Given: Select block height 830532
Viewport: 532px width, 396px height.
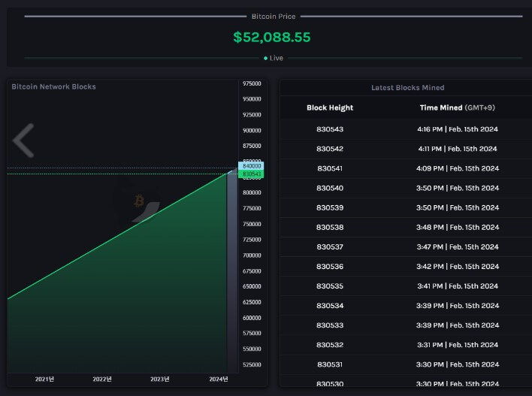Looking at the screenshot, I should (x=330, y=345).
